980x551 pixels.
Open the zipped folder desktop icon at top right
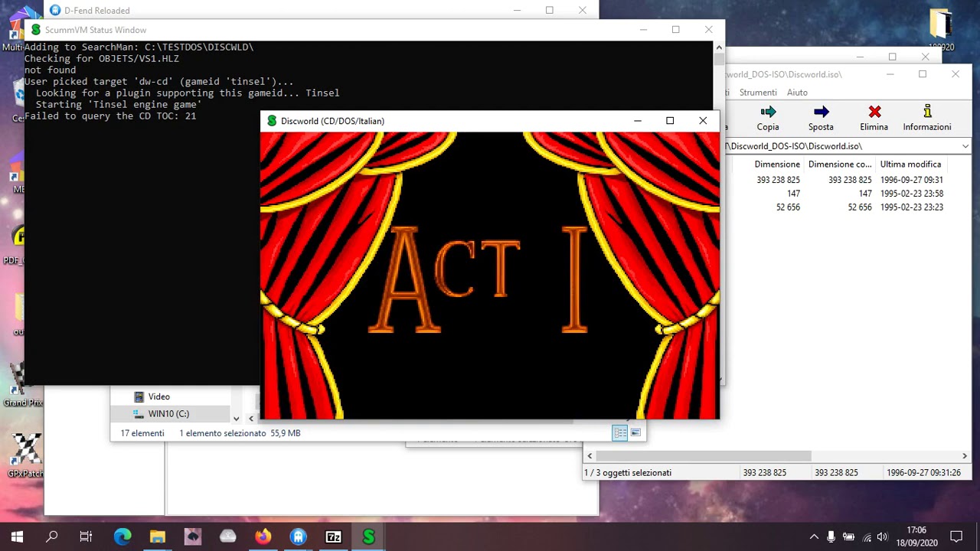pyautogui.click(x=941, y=29)
